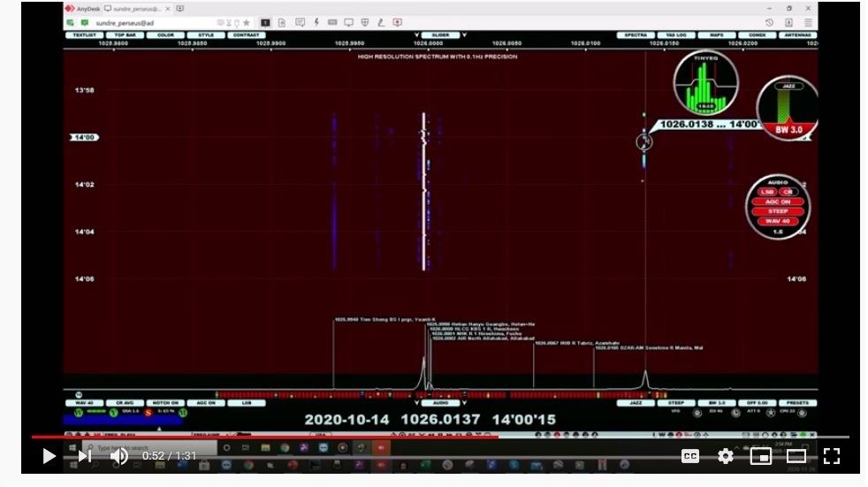Skip to the next video

coord(84,456)
